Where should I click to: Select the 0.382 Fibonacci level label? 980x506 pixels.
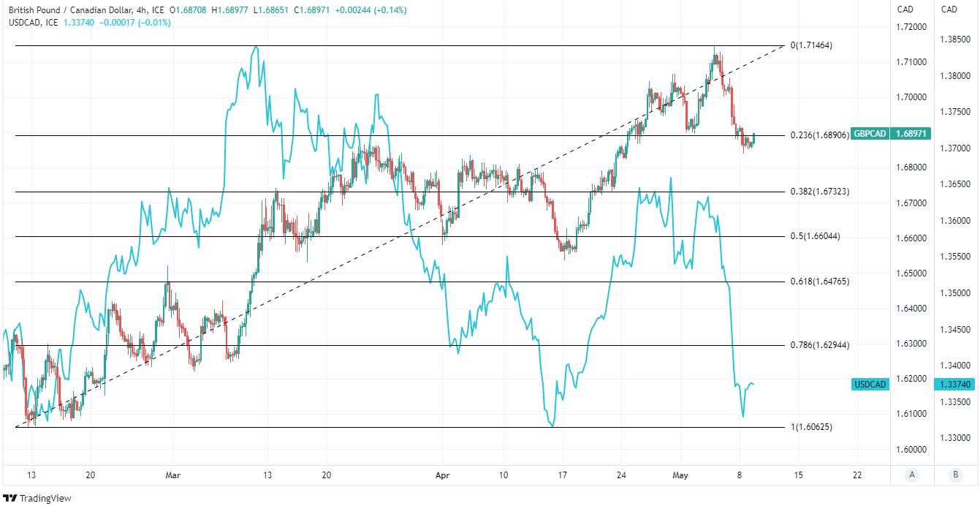tap(819, 192)
